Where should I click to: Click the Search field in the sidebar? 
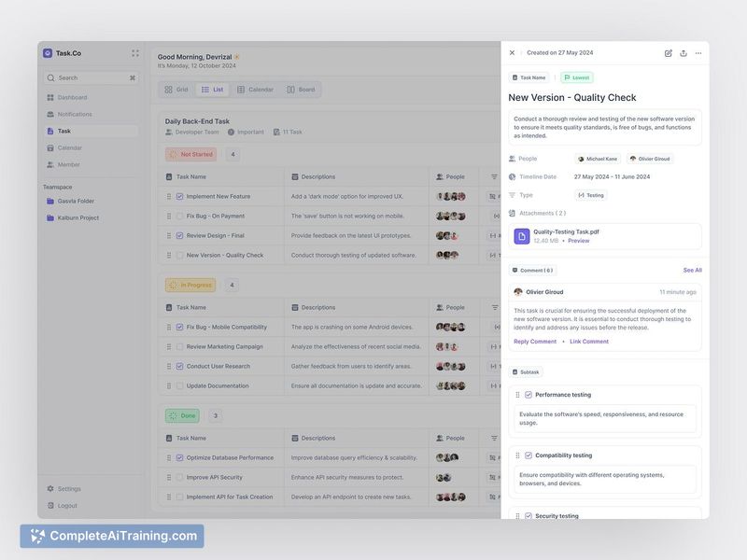click(89, 78)
